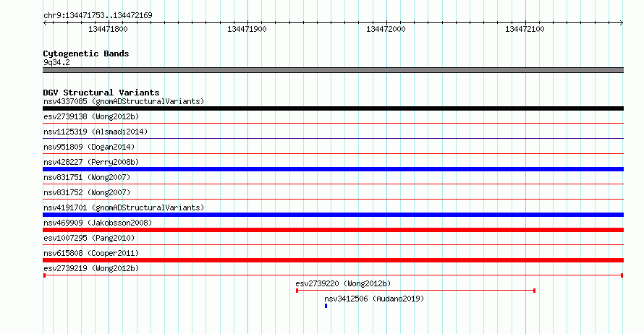Image resolution: width=644 pixels, height=334 pixels.
Task: Click the blue nsv428227 variant bar
Action: tap(333, 169)
